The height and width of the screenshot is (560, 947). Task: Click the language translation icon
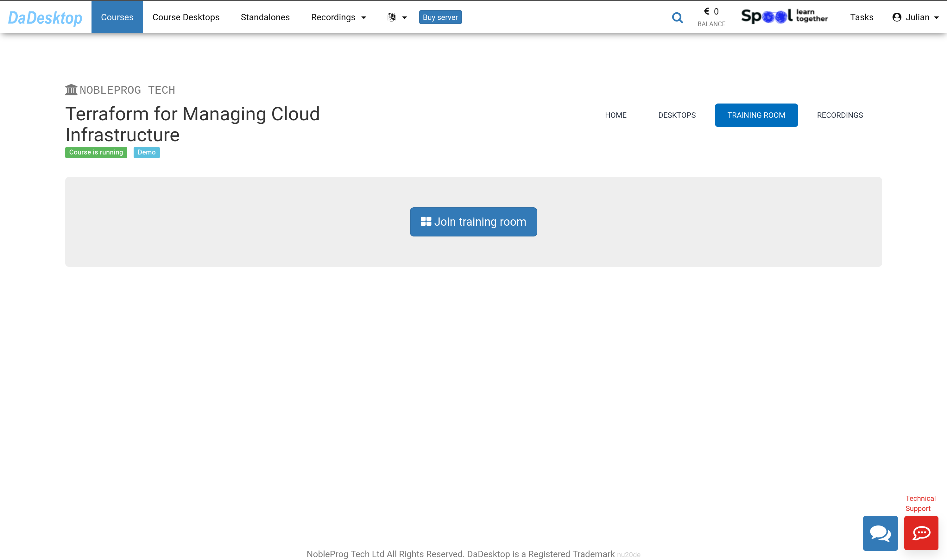(392, 17)
